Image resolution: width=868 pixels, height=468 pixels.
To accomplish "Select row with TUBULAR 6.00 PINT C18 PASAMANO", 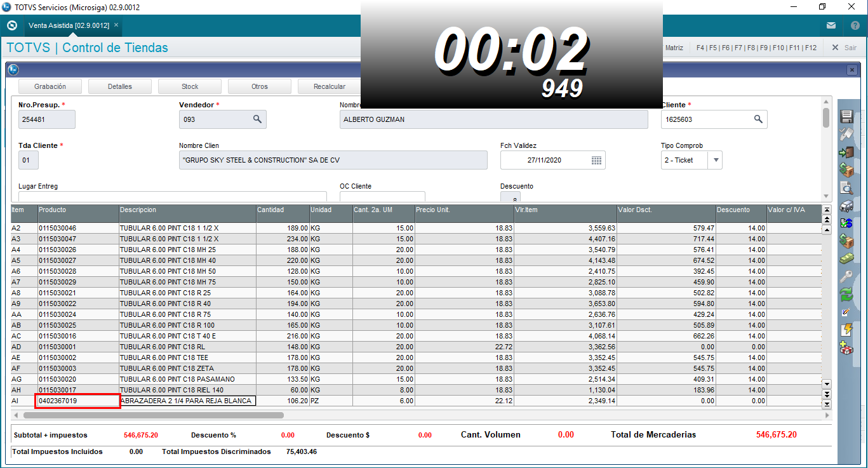I will 415,379.
